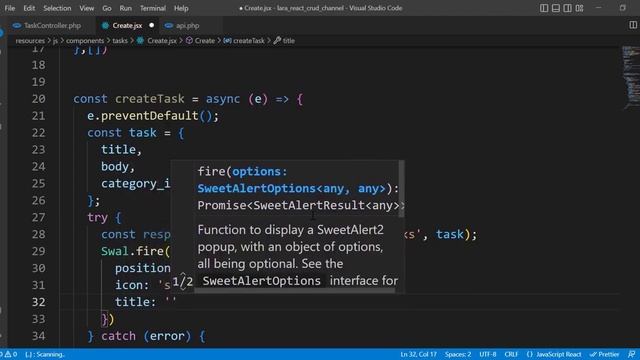Click 'Scanning..' status bar item
640x360 pixels.
[45, 354]
